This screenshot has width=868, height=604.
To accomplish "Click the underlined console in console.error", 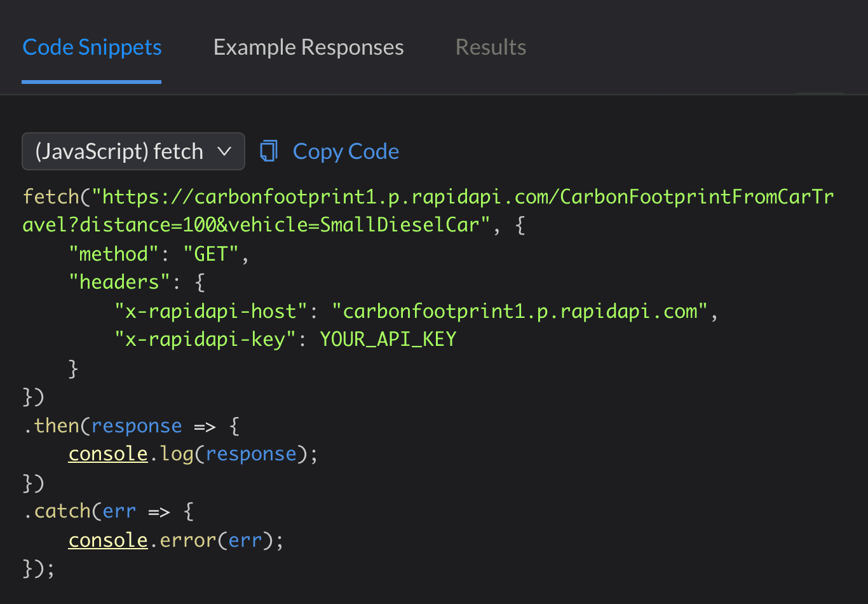I will [x=108, y=540].
